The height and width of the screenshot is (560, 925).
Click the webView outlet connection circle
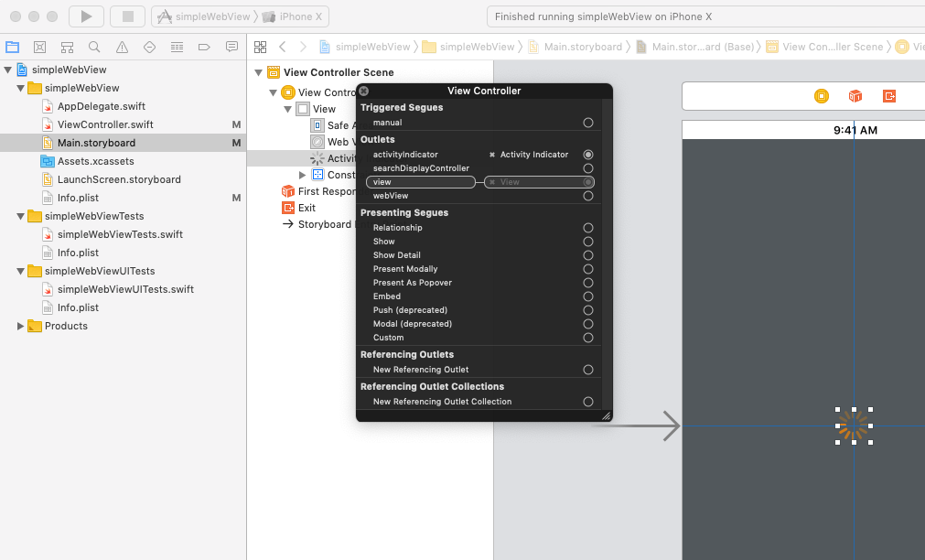click(588, 196)
